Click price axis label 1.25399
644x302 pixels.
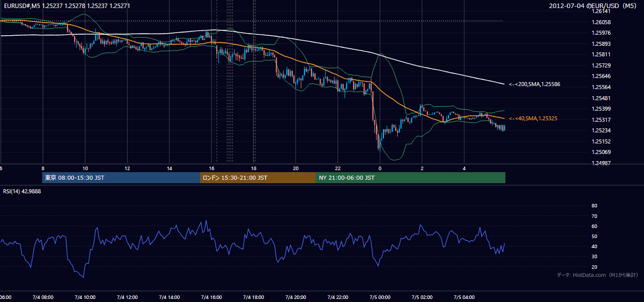tap(601, 109)
